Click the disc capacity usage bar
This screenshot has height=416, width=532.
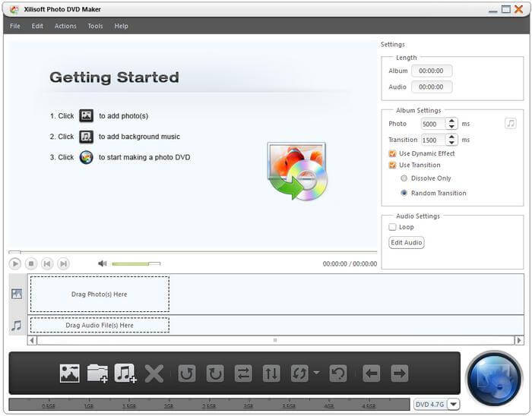pos(209,404)
